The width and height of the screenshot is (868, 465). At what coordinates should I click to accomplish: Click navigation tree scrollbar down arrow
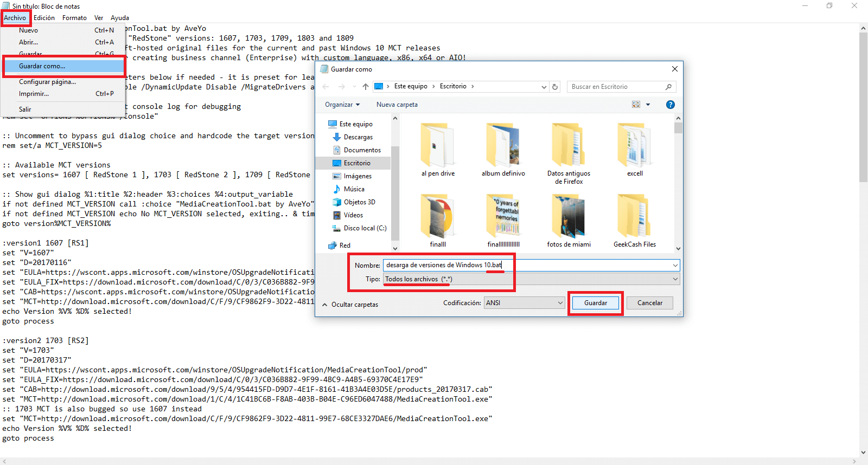(x=395, y=249)
